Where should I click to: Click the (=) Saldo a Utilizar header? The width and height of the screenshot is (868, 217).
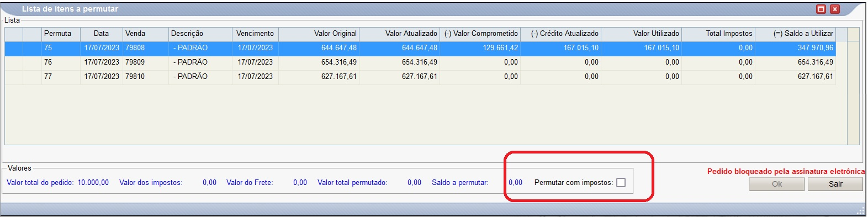pyautogui.click(x=795, y=34)
